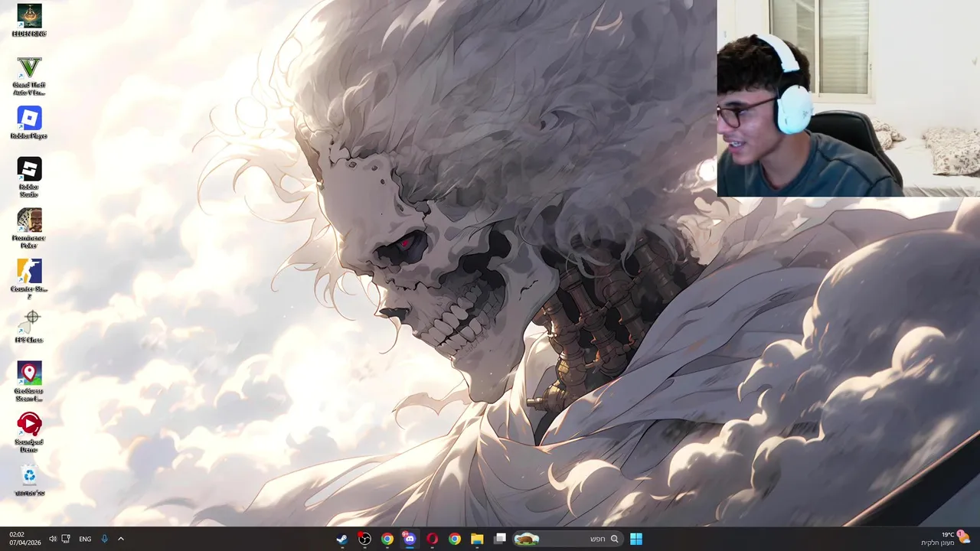Select the Recycle Bin desktop icon

[29, 480]
